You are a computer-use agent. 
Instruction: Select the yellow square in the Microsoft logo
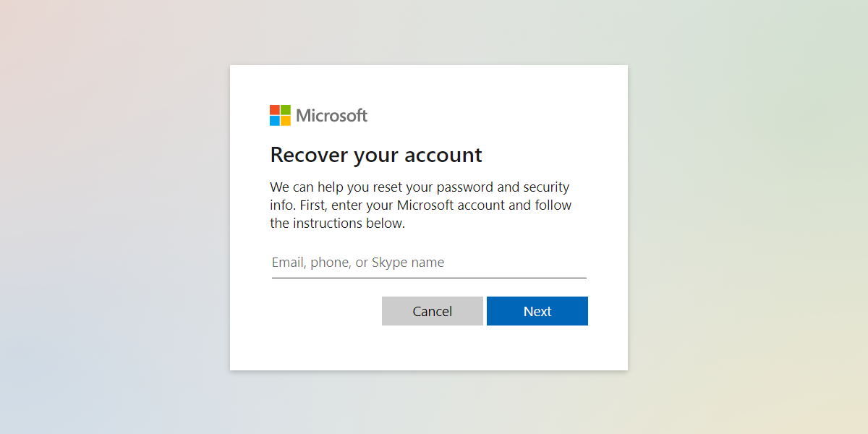[x=284, y=120]
